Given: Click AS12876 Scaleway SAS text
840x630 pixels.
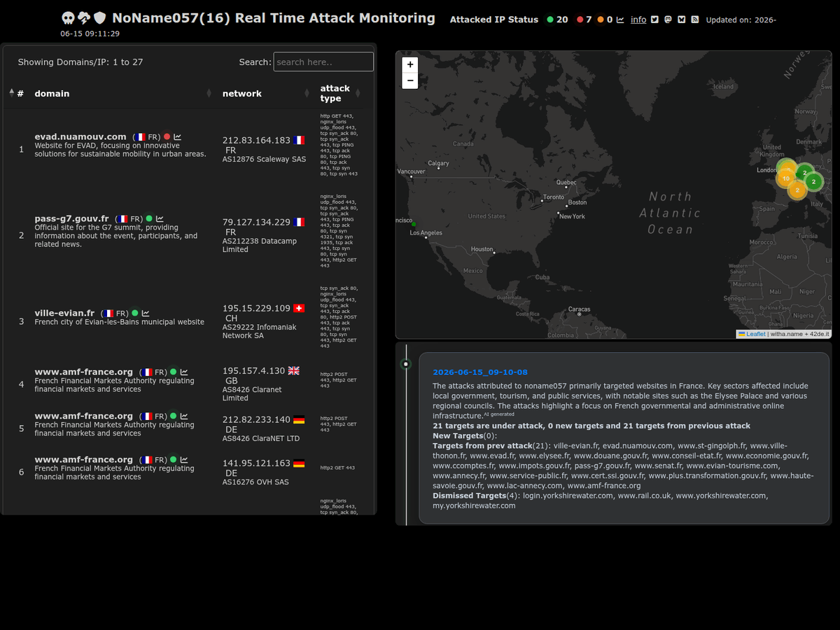Looking at the screenshot, I should click(x=264, y=159).
